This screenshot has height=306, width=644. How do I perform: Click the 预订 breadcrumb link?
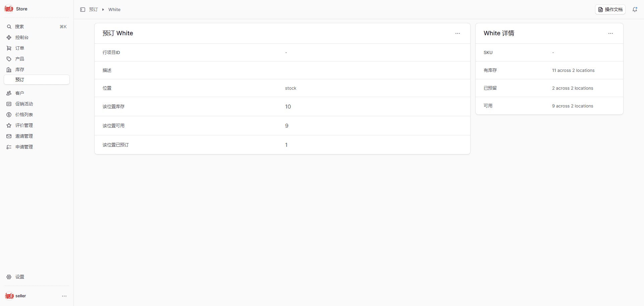[x=93, y=10]
